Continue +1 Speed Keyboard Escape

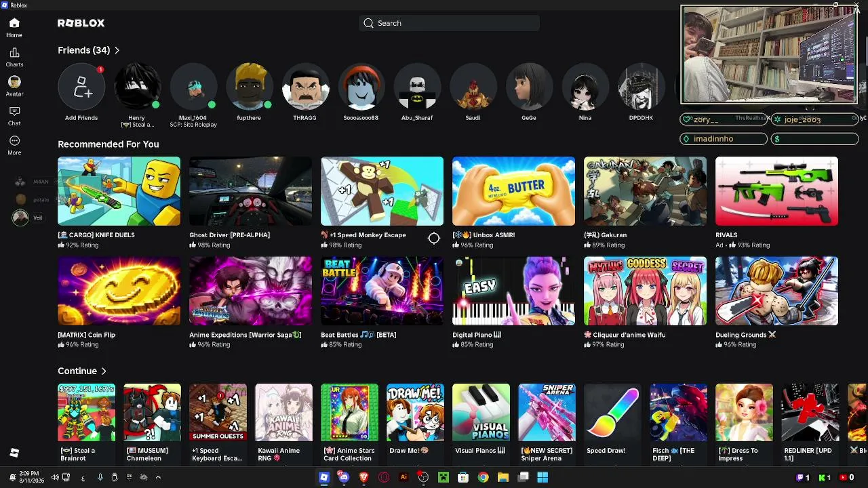(x=218, y=413)
